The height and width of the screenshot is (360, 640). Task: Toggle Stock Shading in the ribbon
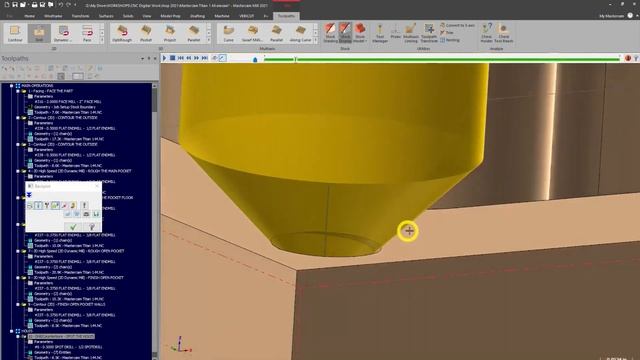pos(330,33)
